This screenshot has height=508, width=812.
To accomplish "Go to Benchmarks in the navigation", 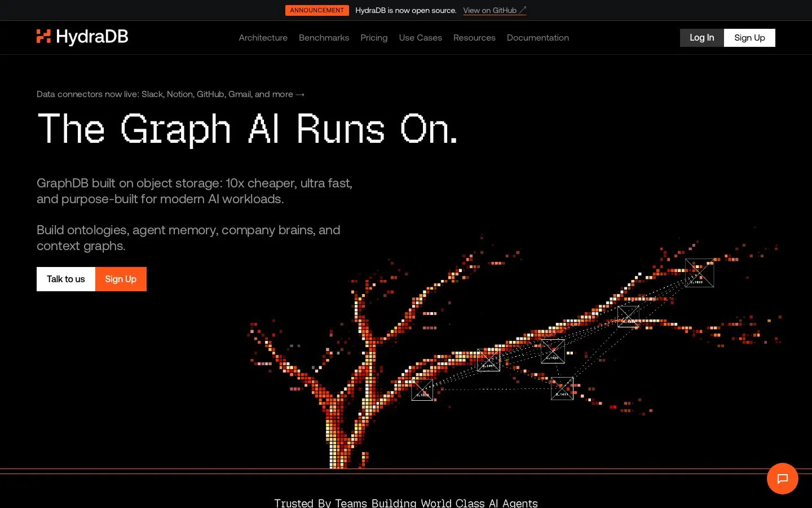I will pos(324,38).
